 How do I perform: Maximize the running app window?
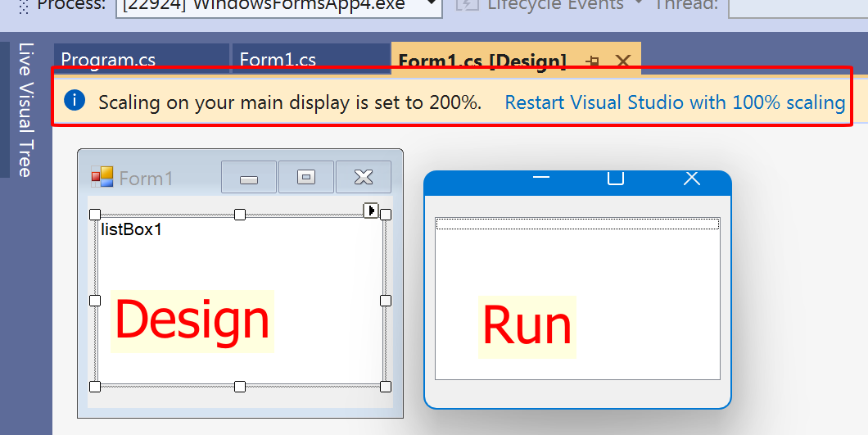tap(616, 178)
